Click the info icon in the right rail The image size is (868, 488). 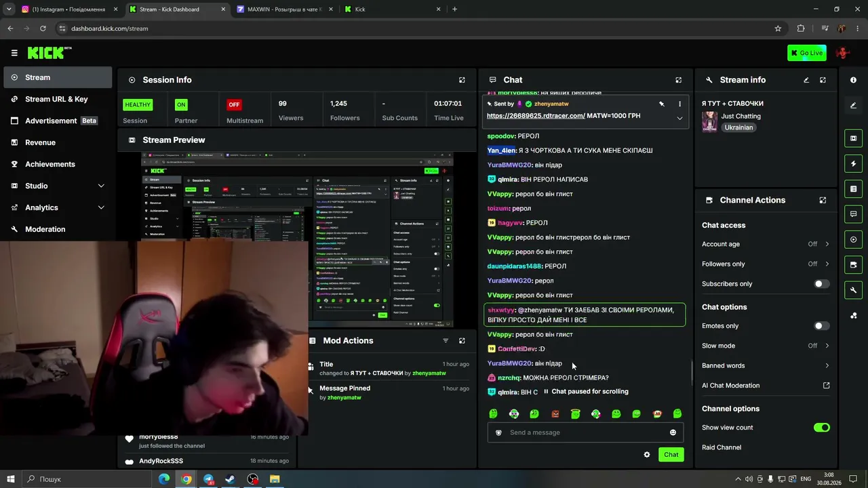point(853,80)
